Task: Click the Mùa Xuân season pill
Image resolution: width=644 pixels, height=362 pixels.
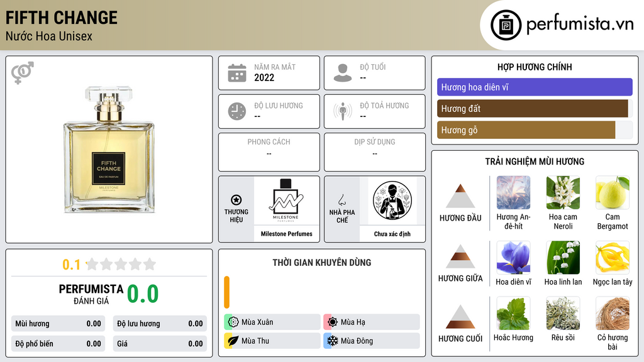Action: (x=272, y=322)
